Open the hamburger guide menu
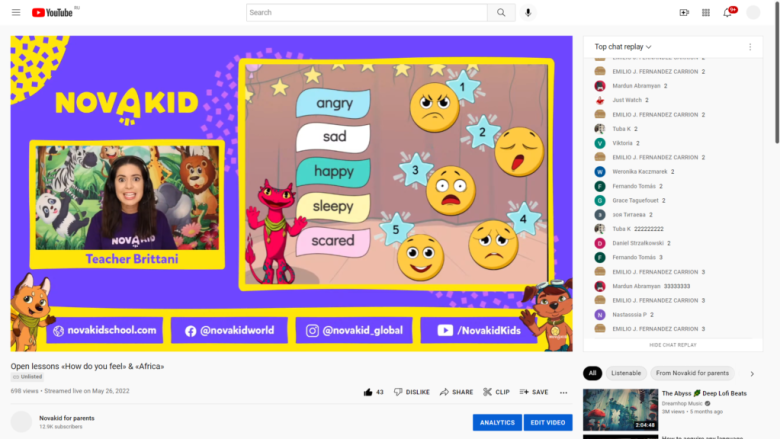The width and height of the screenshot is (780, 439). [15, 13]
